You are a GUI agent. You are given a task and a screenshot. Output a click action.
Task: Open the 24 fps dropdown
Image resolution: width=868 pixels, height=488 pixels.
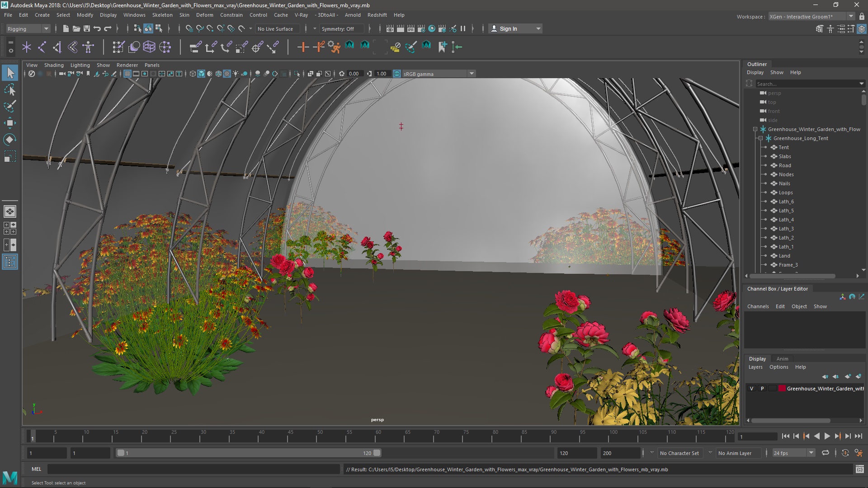[x=793, y=453]
